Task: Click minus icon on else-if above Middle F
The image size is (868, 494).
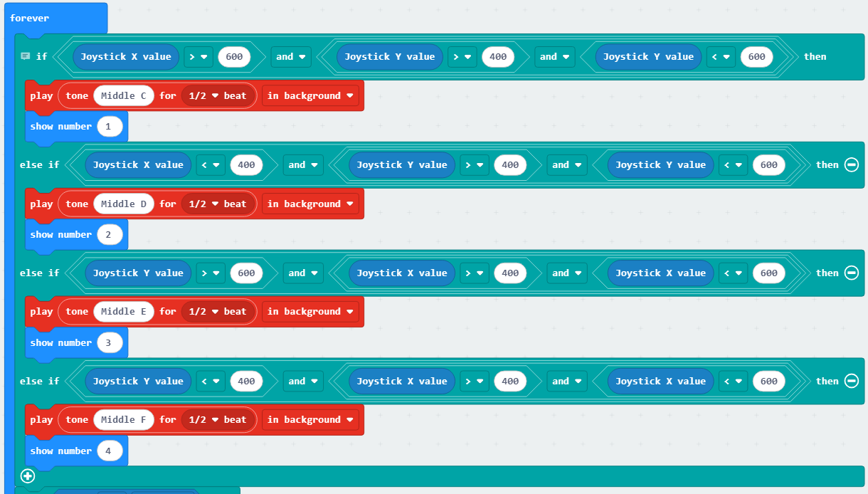Action: (851, 382)
